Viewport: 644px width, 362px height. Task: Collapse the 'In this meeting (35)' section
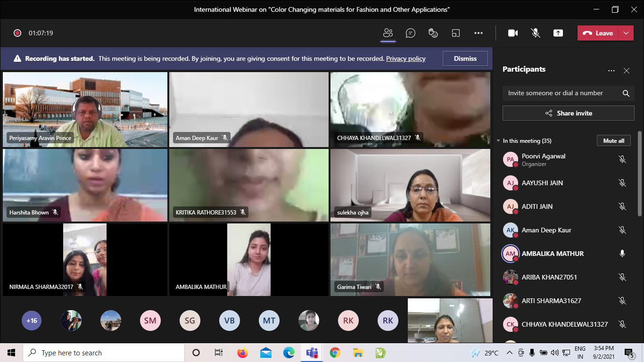click(499, 141)
